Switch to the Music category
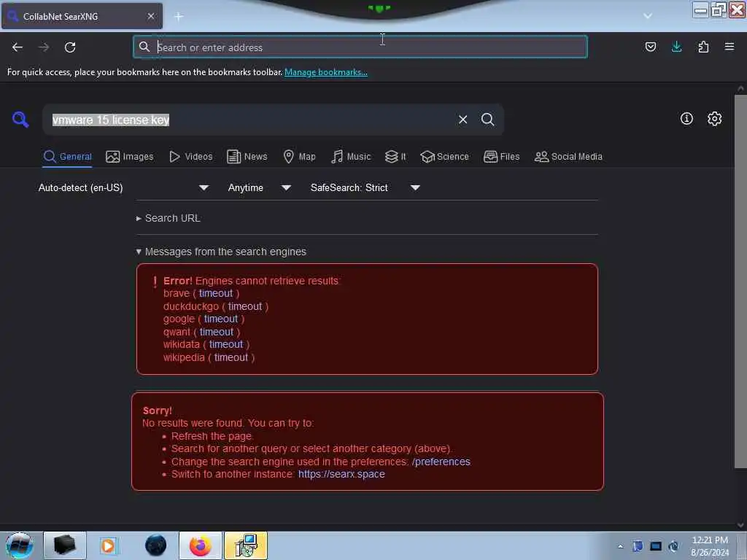Screen dimensions: 747x560 coord(351,157)
